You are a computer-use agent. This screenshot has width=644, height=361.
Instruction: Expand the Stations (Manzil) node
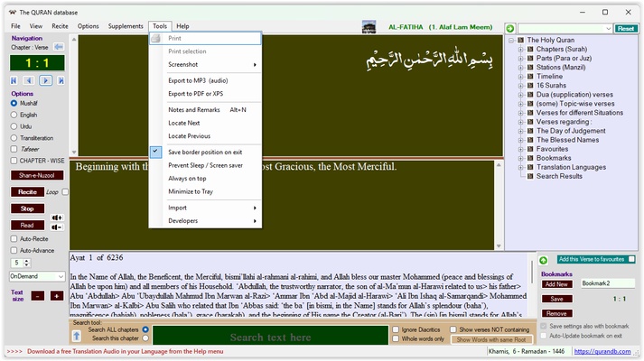click(520, 68)
